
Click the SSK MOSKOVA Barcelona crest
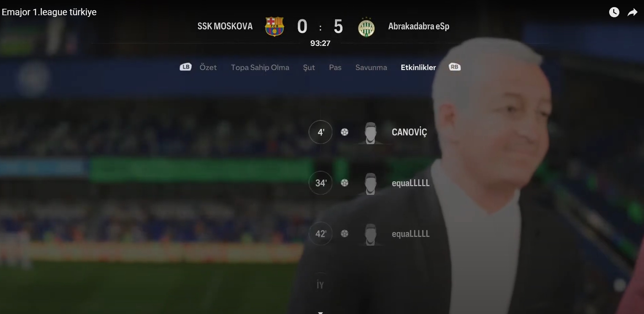coord(274,26)
